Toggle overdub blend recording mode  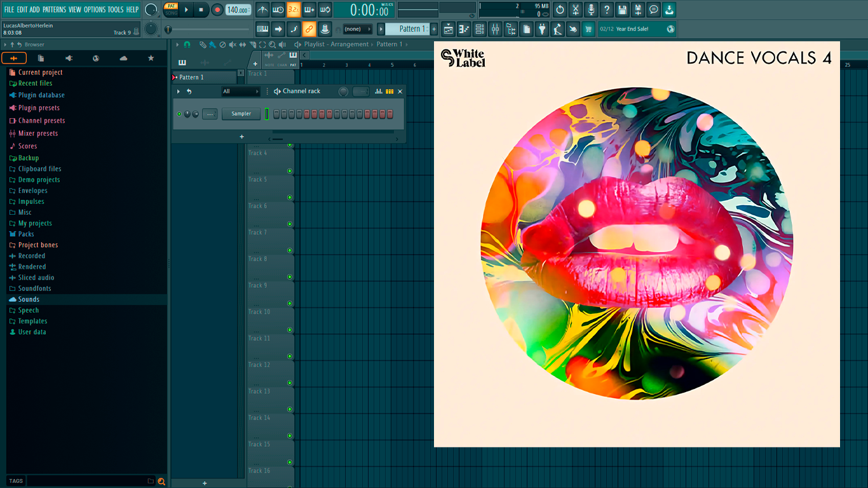pyautogui.click(x=309, y=10)
